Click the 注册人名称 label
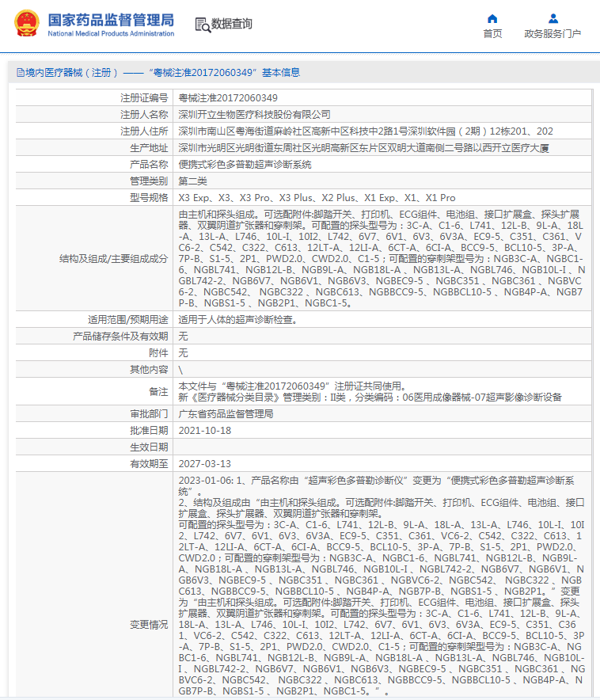 pos(144,115)
